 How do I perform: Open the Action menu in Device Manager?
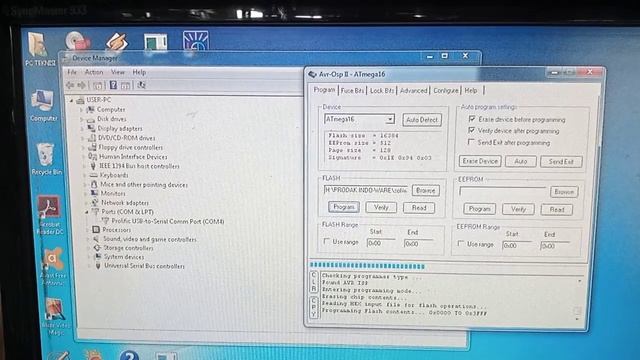94,72
